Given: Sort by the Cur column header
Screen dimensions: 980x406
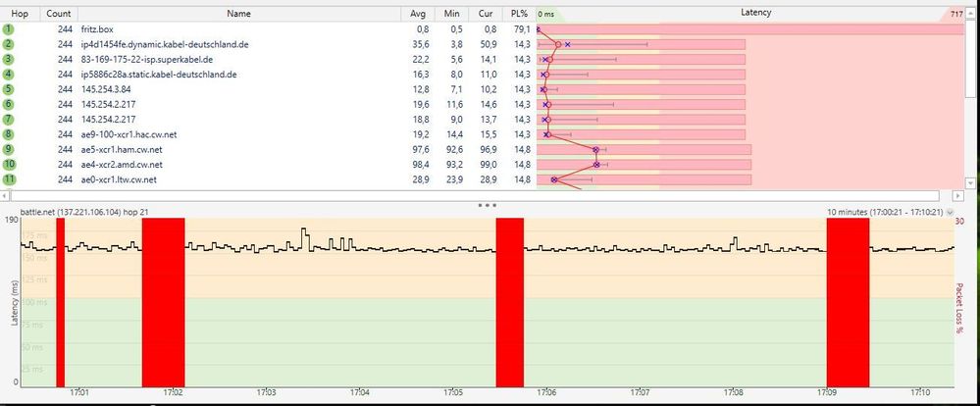Looking at the screenshot, I should [486, 13].
